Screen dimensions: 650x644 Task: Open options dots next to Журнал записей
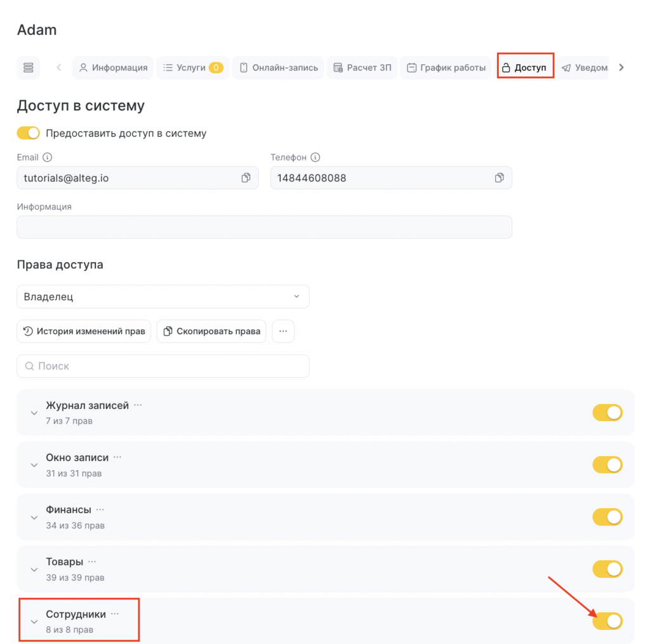[x=138, y=405]
